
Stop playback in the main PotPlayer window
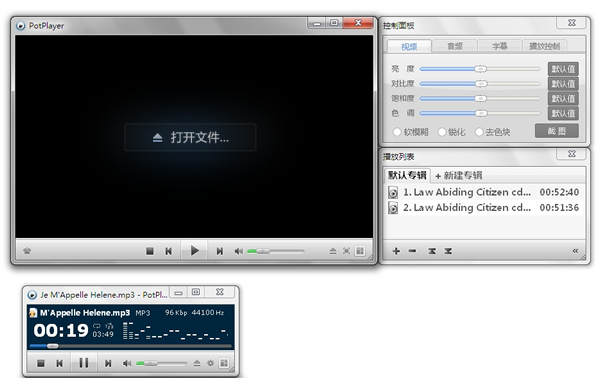coord(150,251)
